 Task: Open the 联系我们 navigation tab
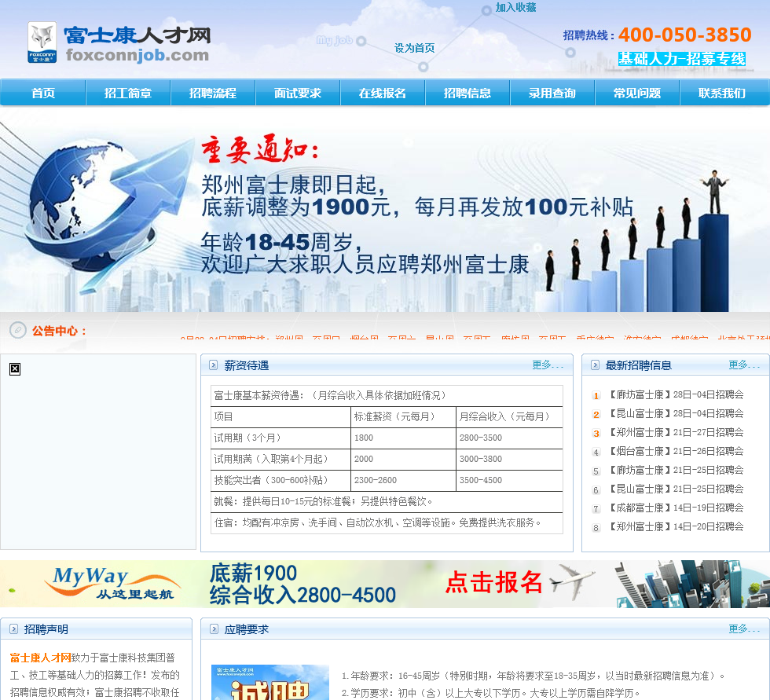722,92
